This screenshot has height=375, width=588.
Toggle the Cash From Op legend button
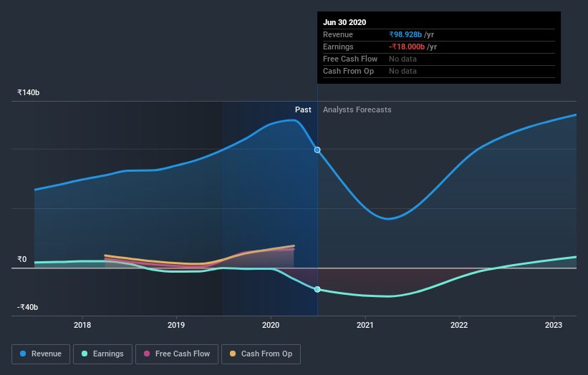(x=261, y=354)
